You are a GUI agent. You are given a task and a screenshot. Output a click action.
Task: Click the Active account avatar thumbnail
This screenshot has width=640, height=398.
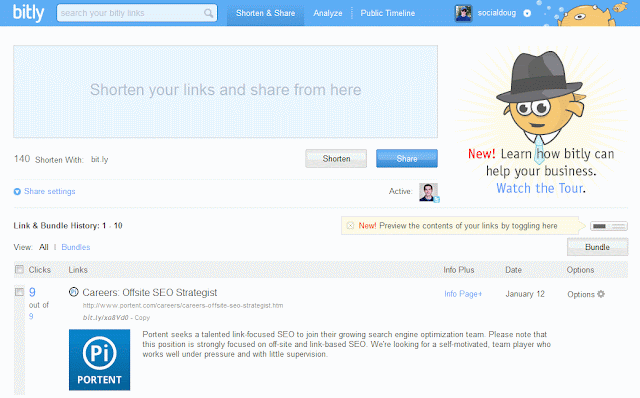[x=428, y=192]
